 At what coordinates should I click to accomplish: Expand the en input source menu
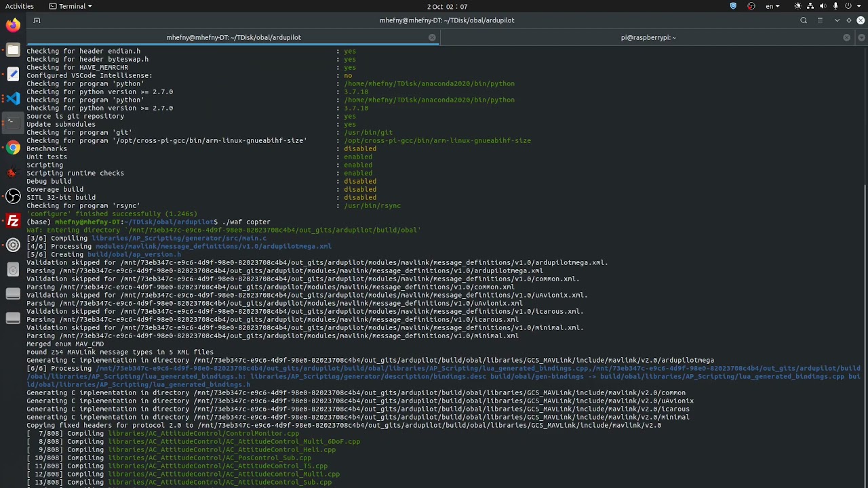772,6
